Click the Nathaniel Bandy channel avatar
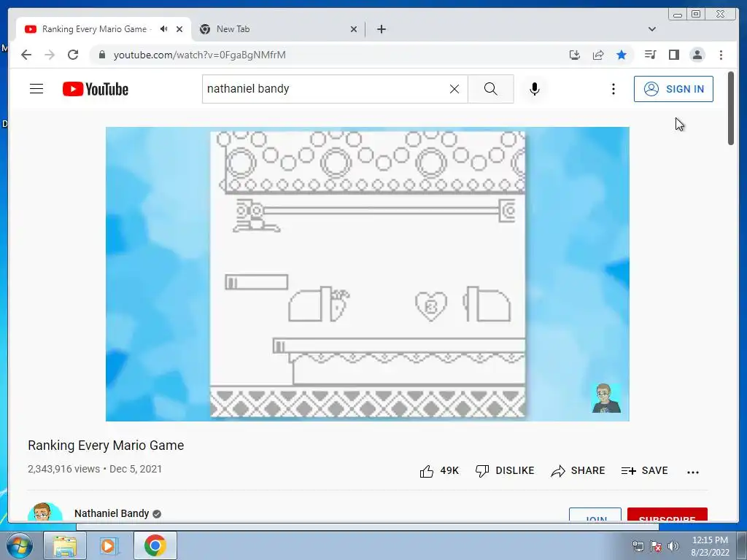The width and height of the screenshot is (747, 560). pos(45,512)
